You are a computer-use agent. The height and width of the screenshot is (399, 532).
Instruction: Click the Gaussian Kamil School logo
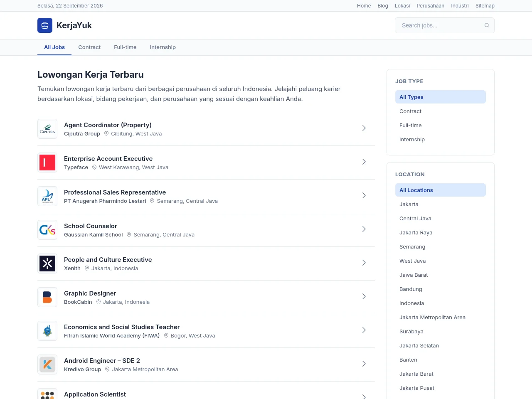pyautogui.click(x=47, y=230)
